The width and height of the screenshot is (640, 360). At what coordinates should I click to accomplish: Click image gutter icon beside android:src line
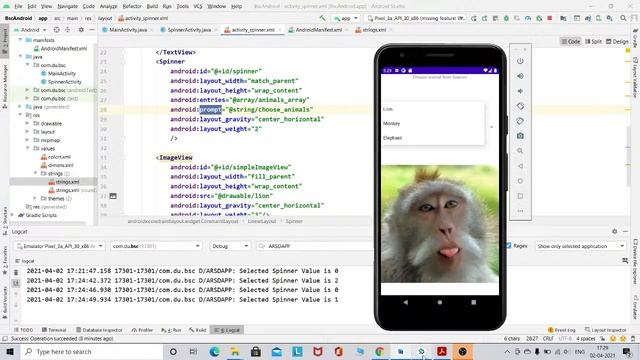tap(113, 196)
